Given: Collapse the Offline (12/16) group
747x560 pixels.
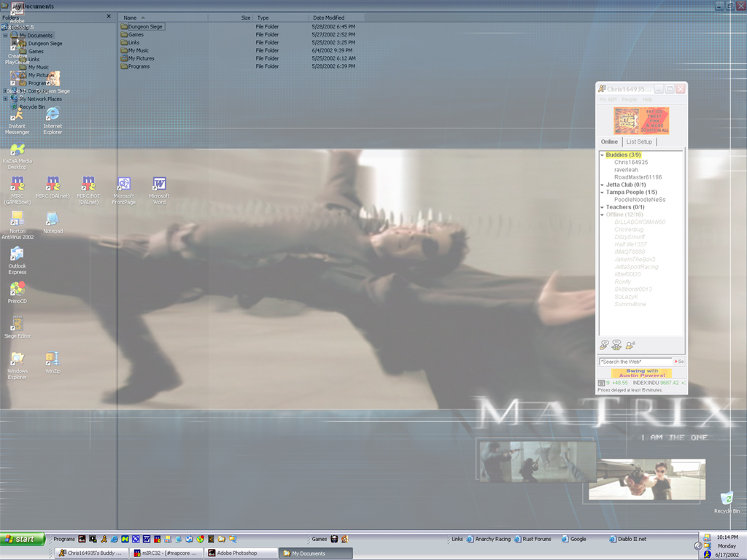Looking at the screenshot, I should (x=602, y=215).
